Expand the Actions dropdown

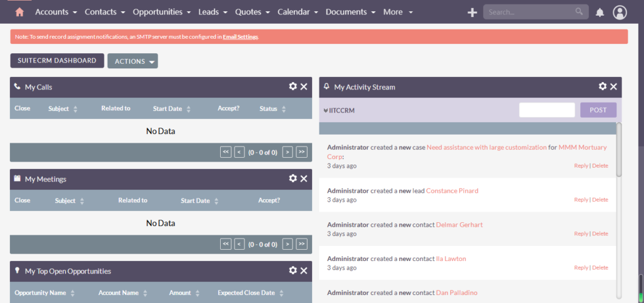pyautogui.click(x=133, y=61)
